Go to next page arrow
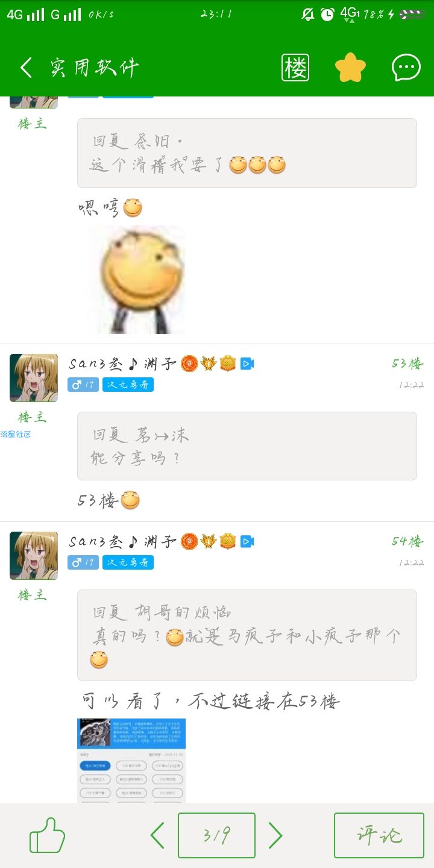434x868 pixels. pos(275,835)
